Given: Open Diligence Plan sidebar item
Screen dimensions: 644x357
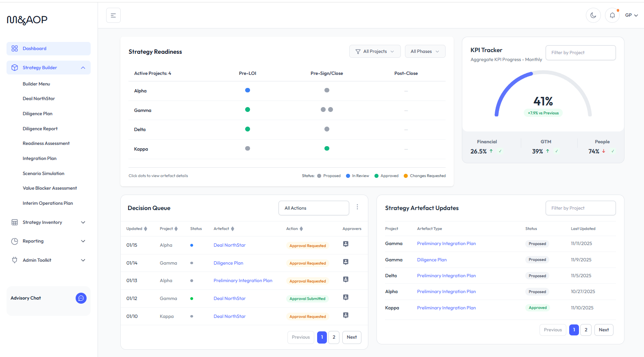Looking at the screenshot, I should pyautogui.click(x=37, y=114).
